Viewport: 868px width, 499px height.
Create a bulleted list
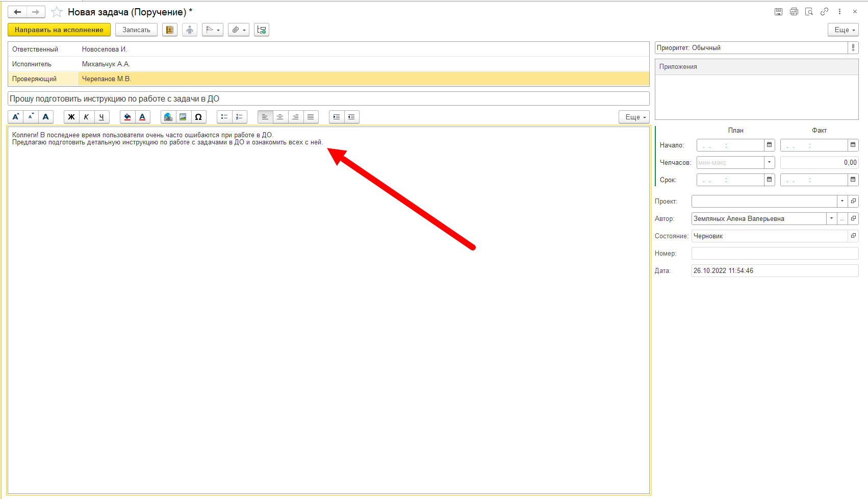tap(224, 117)
